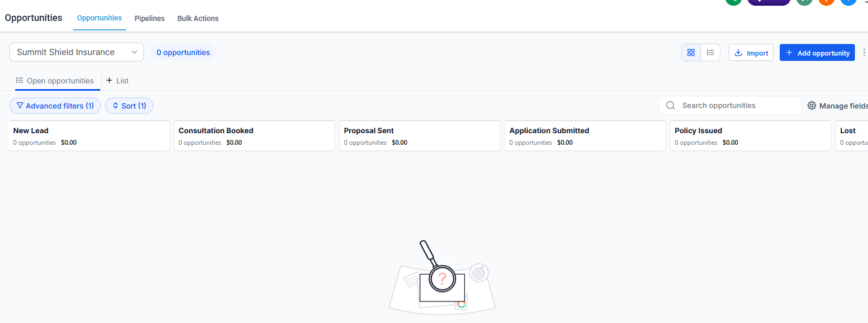Click the Manage fields gear icon

coord(812,105)
